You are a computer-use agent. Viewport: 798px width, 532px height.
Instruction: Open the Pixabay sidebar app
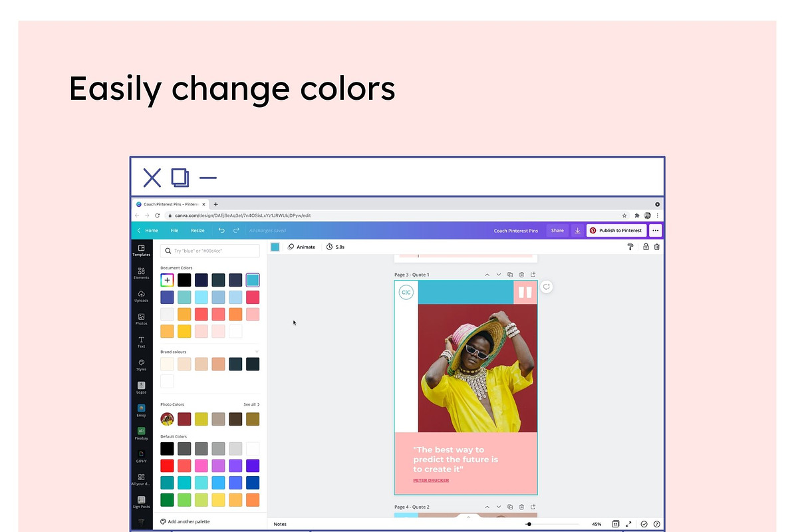(141, 434)
